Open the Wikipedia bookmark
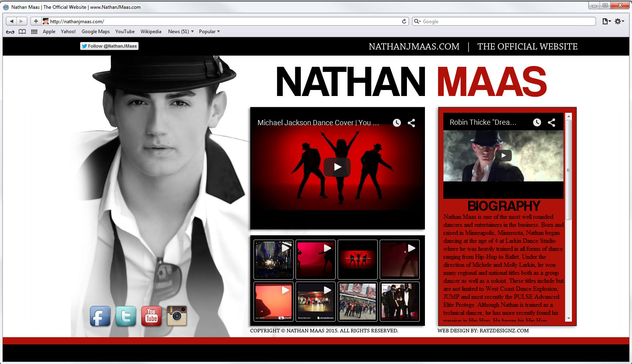This screenshot has width=632, height=364. (x=151, y=32)
